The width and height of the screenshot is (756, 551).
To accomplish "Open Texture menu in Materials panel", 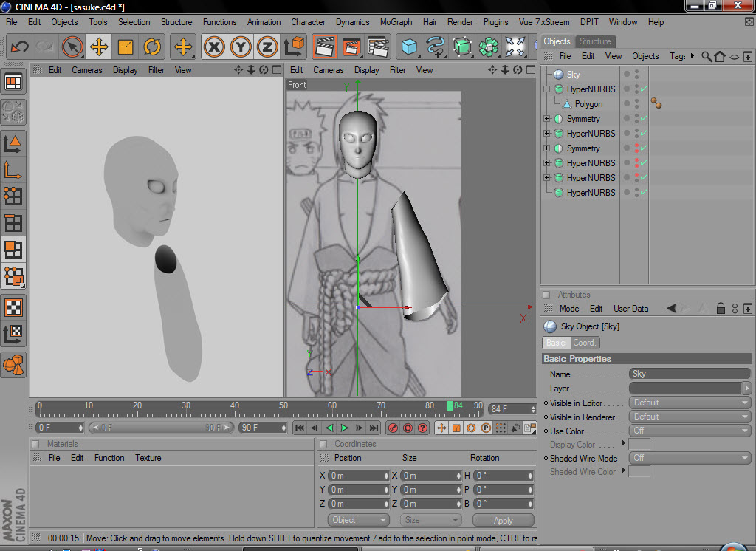I will (x=148, y=458).
